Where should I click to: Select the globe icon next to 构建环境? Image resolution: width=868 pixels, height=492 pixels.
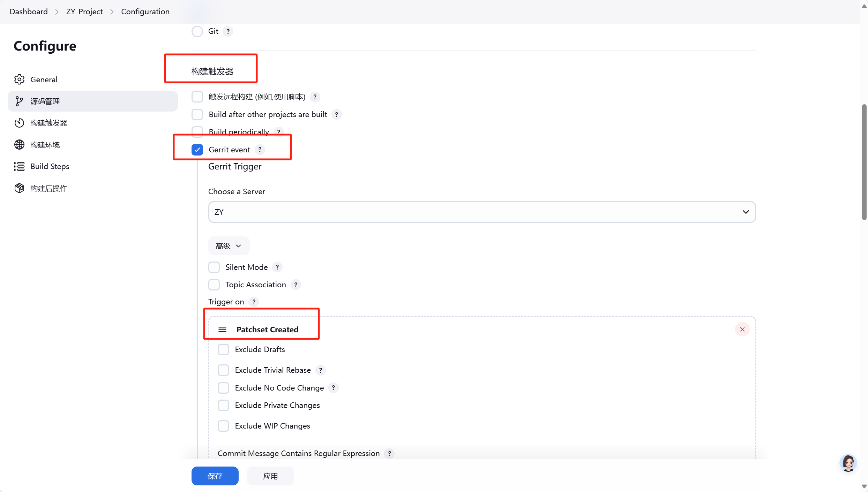point(20,144)
